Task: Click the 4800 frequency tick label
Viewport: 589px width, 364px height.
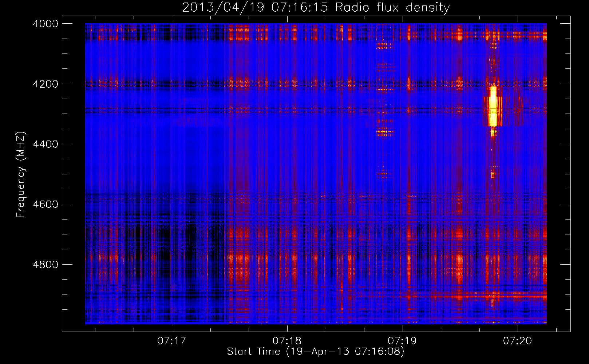Action: 46,265
